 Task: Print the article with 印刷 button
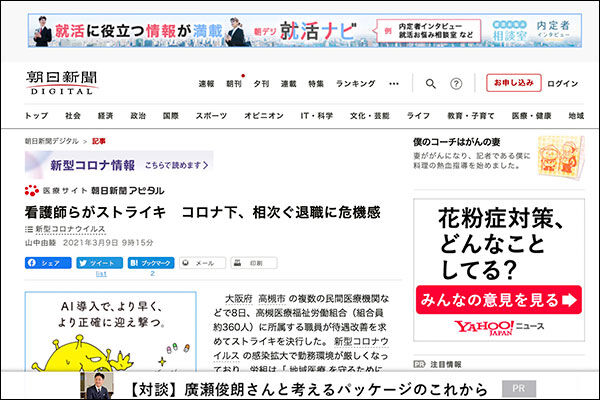click(x=254, y=263)
